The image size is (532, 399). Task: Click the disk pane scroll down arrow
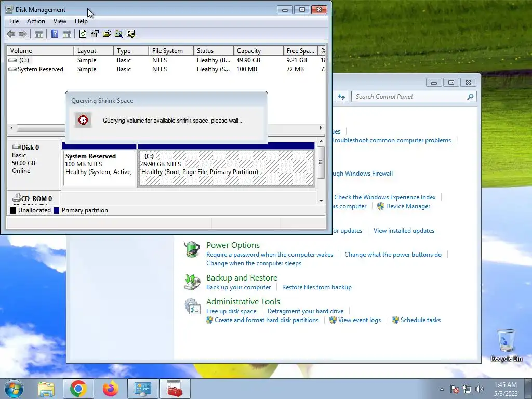click(321, 201)
